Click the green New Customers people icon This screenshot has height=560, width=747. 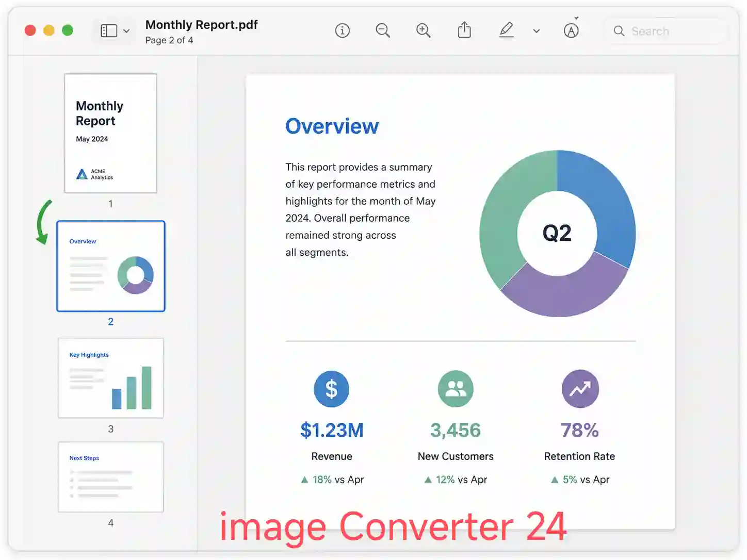tap(456, 389)
